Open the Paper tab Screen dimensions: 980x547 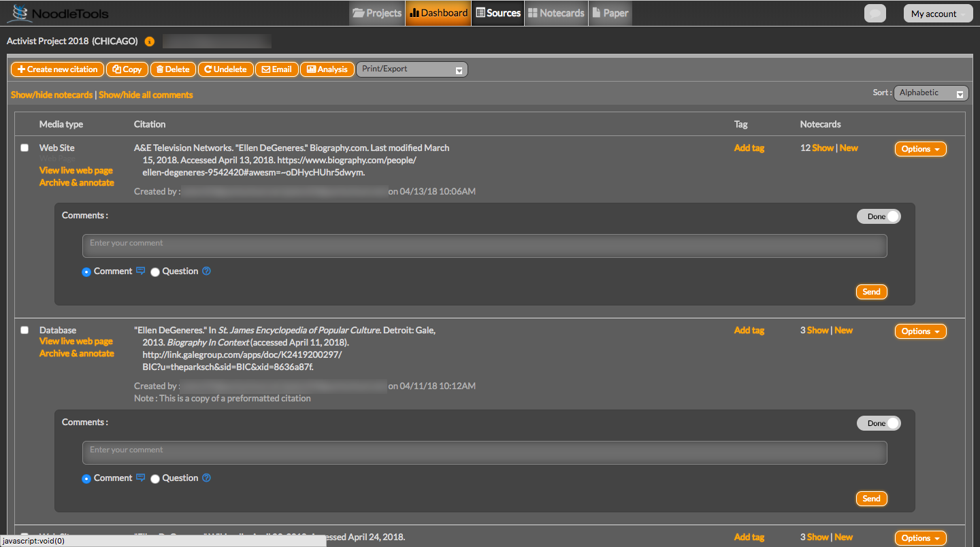[610, 13]
